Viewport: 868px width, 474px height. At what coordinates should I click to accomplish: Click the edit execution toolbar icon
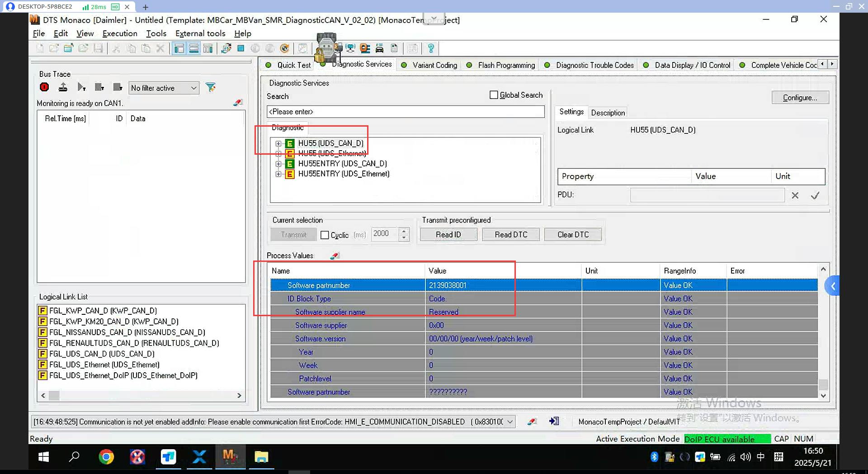click(226, 48)
